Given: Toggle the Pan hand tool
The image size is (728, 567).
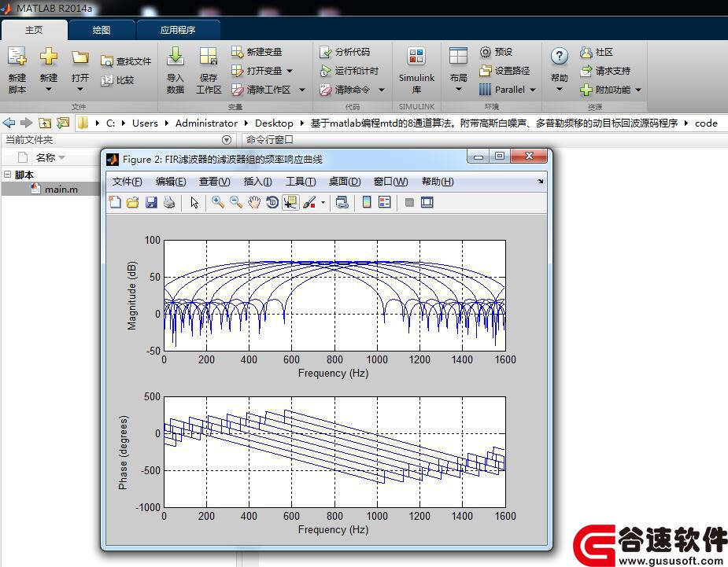Looking at the screenshot, I should [x=254, y=202].
